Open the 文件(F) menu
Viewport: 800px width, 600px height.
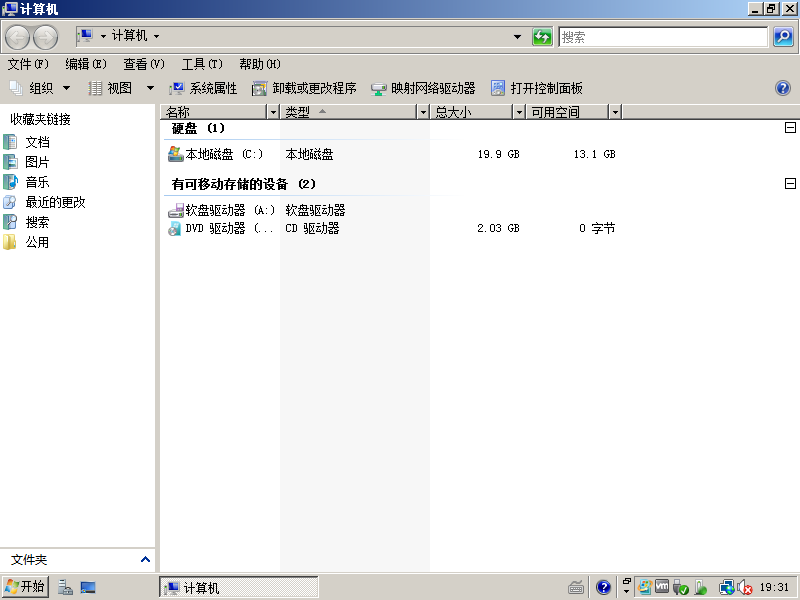pos(28,64)
